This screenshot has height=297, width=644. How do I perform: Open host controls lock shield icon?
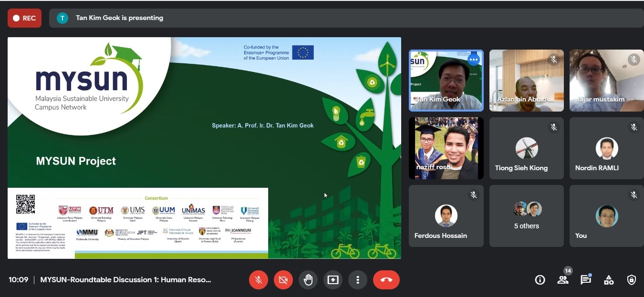(x=632, y=280)
